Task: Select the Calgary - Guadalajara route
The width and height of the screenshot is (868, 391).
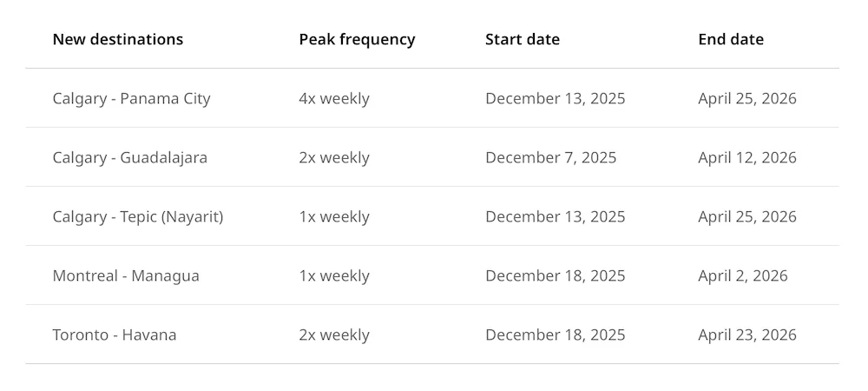Action: coord(130,158)
